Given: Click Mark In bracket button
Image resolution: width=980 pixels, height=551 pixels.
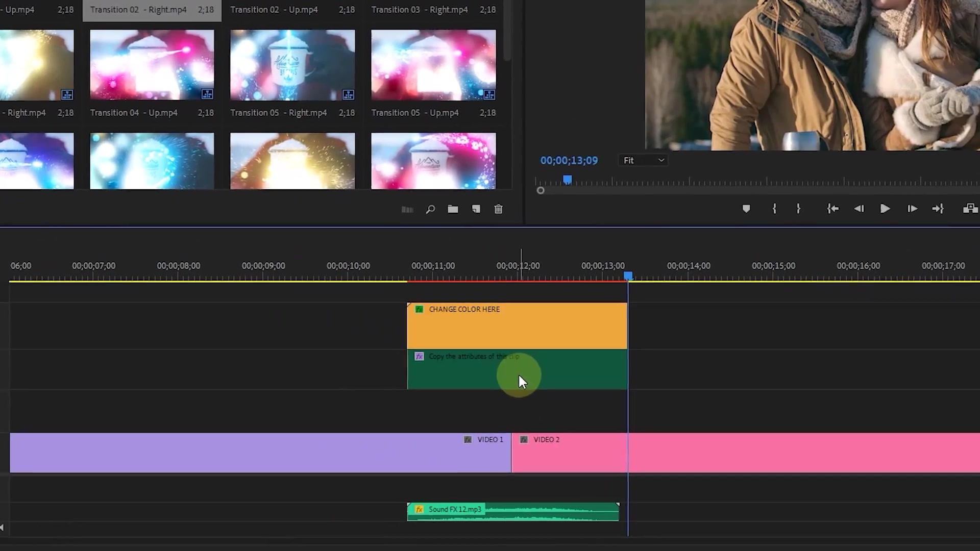Looking at the screenshot, I should click(774, 209).
